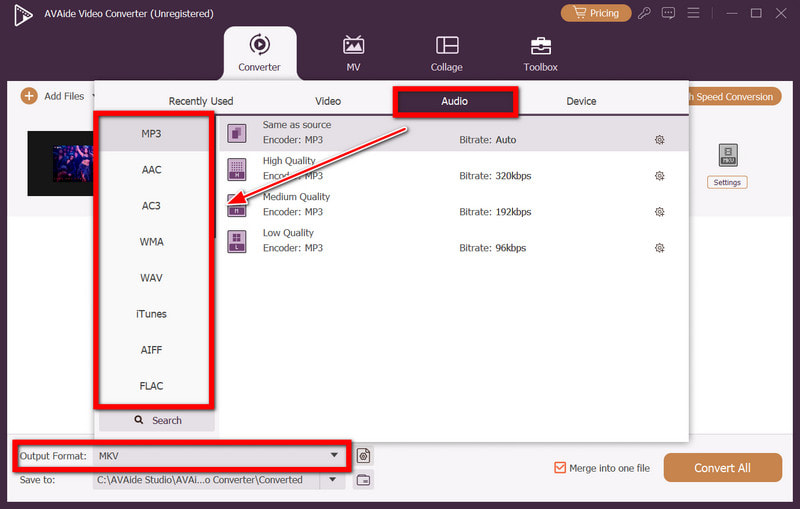Switch to the Video format tab

[328, 101]
